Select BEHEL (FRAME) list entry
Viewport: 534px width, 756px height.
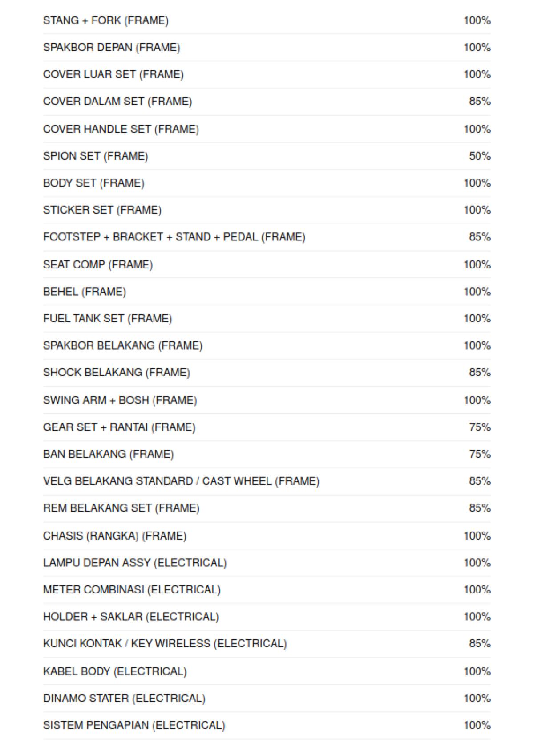[x=85, y=292]
